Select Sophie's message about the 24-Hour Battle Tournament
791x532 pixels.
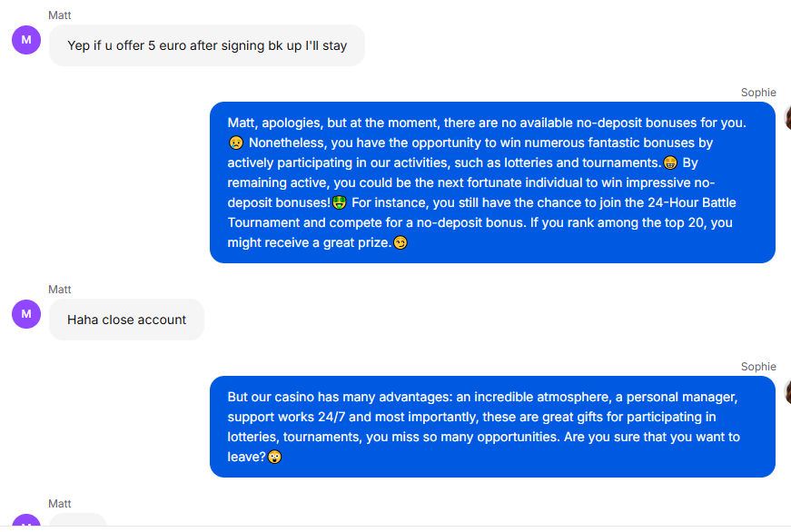492,182
